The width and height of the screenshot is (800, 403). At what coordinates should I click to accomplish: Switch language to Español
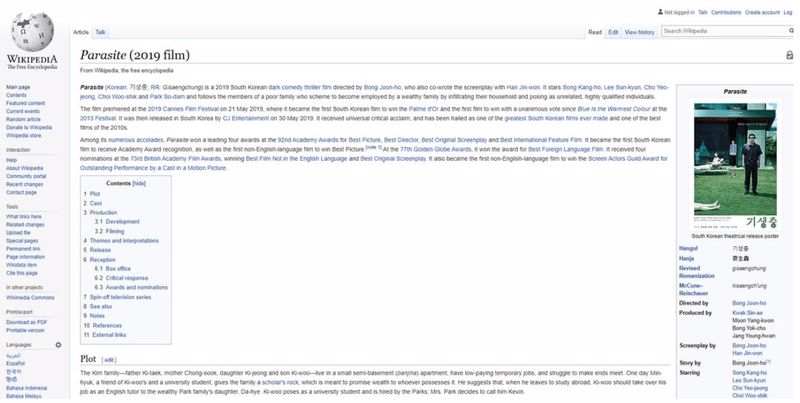click(15, 364)
